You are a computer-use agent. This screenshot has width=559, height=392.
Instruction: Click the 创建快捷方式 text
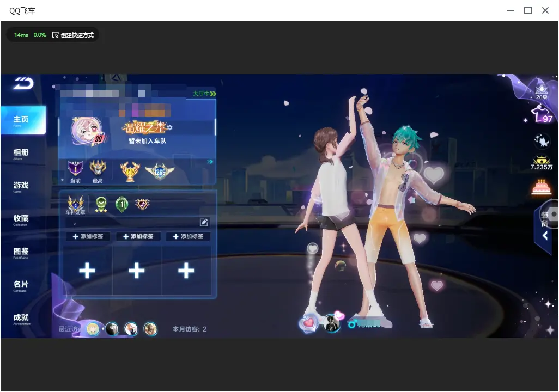(77, 35)
